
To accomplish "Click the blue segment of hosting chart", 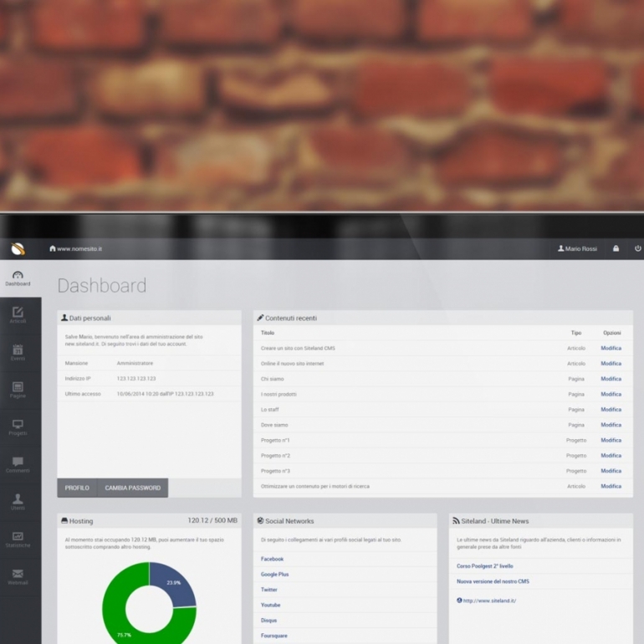I will coord(172,581).
